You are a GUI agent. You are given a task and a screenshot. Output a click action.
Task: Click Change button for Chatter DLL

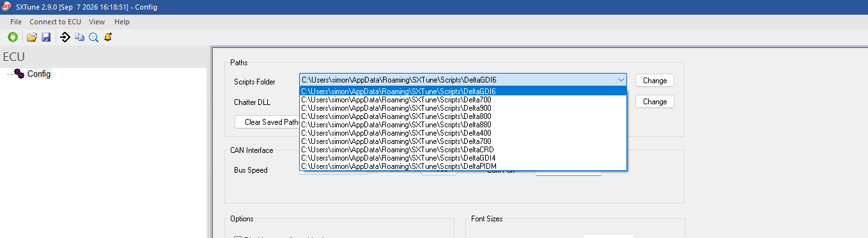pos(655,102)
